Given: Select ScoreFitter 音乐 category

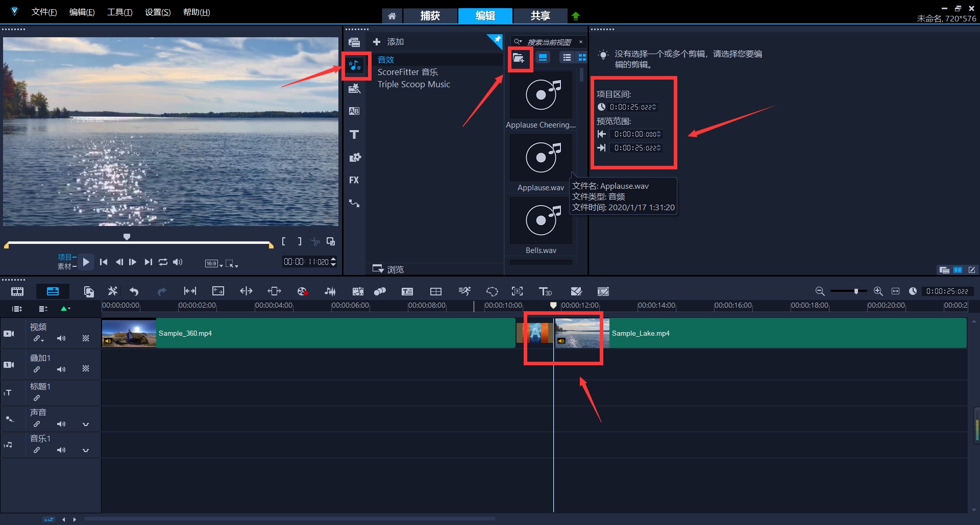Looking at the screenshot, I should 408,72.
